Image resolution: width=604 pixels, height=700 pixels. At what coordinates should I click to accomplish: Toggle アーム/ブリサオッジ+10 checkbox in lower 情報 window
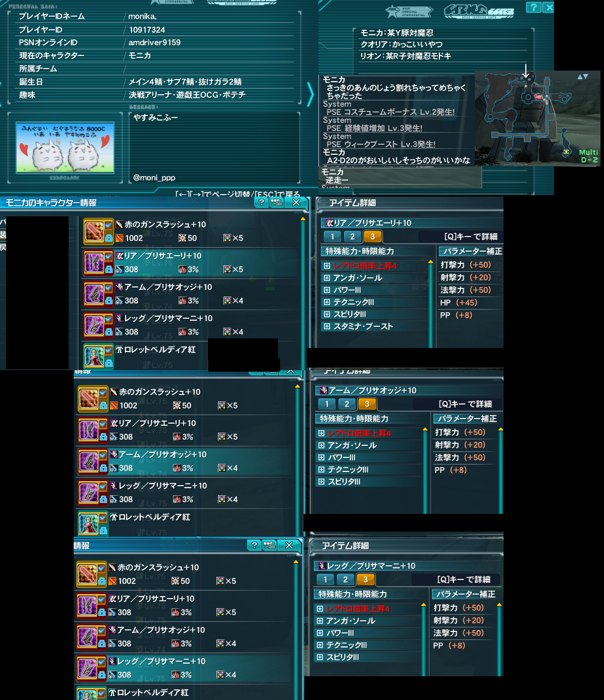pyautogui.click(x=102, y=630)
